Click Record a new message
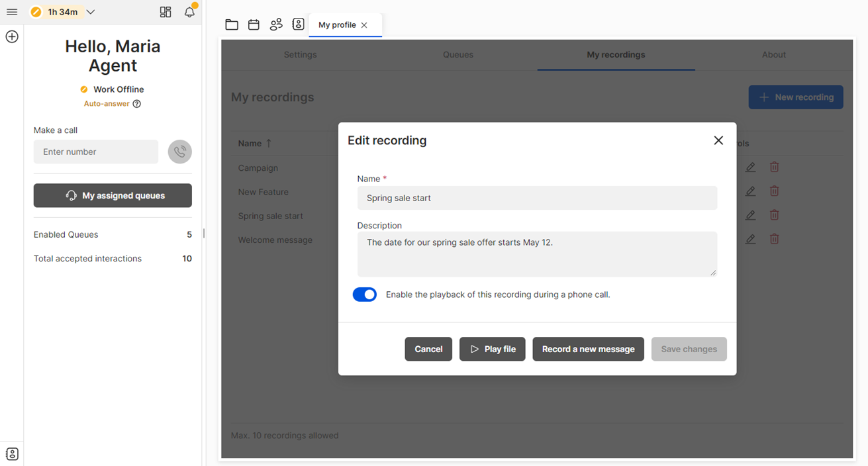The width and height of the screenshot is (868, 466). (588, 349)
